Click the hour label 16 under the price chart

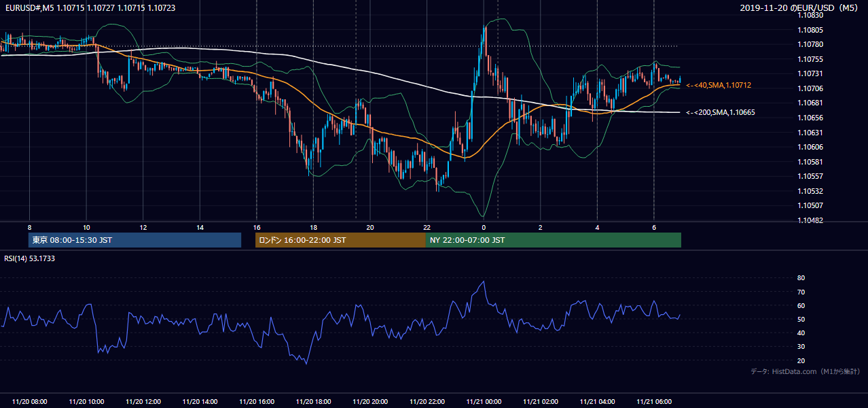click(x=257, y=227)
